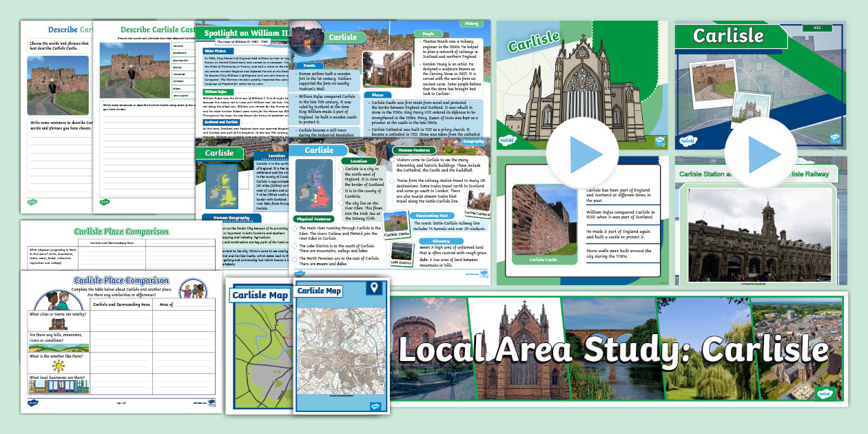
Task: Tick the checkbox beside 'Visitors come to Carlisle'
Action: point(393,161)
